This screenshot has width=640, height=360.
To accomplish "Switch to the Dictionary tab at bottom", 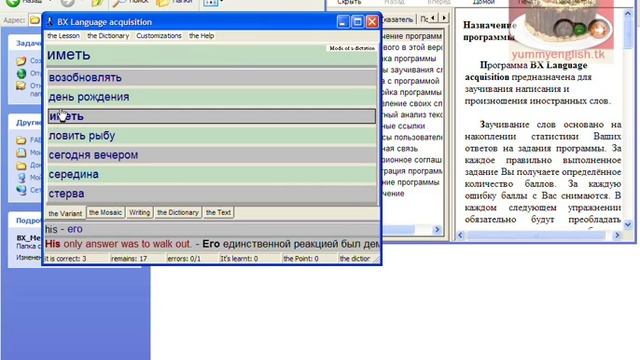I will click(178, 213).
